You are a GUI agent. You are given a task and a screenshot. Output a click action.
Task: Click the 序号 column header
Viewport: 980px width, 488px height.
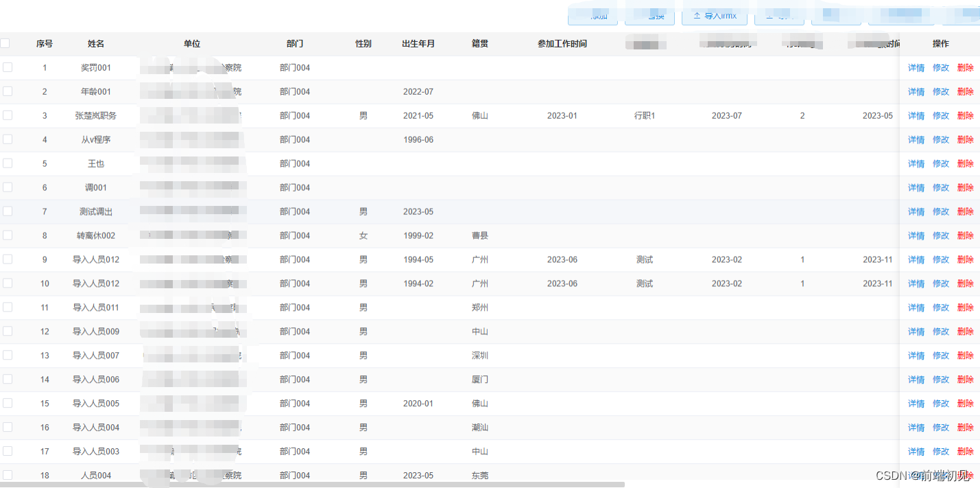click(45, 44)
